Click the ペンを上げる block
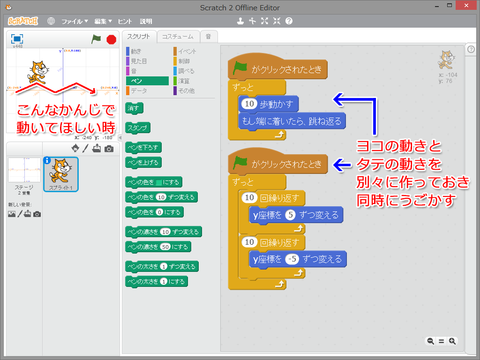 (x=144, y=162)
